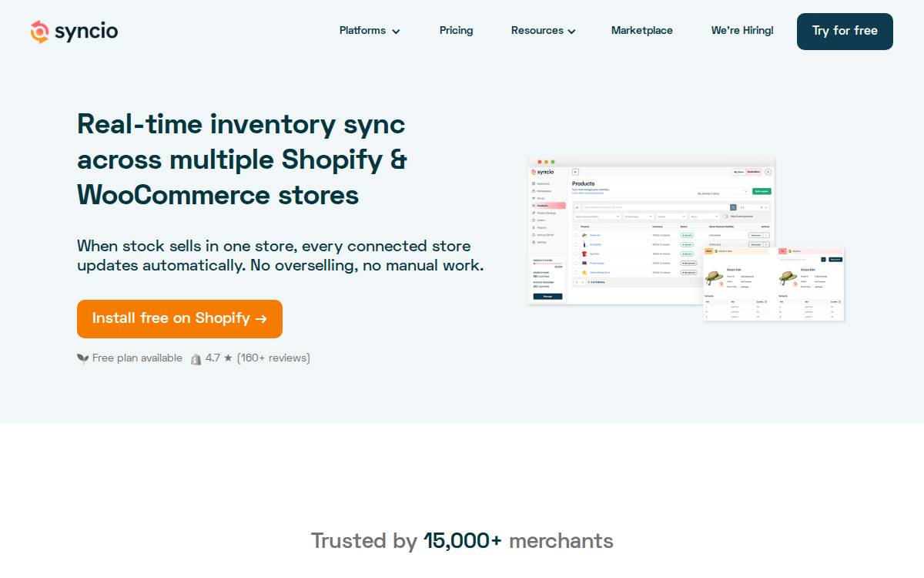Click Install free on Shopify button

pyautogui.click(x=179, y=319)
